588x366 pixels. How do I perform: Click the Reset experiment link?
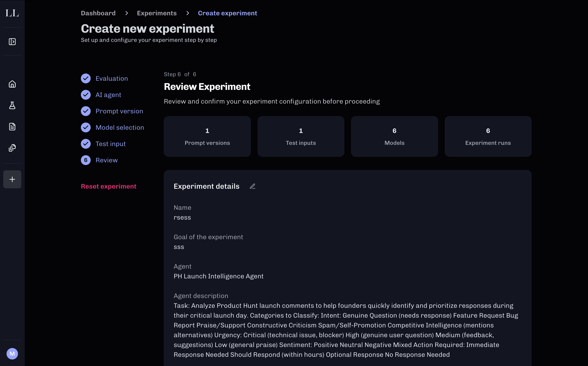click(108, 186)
